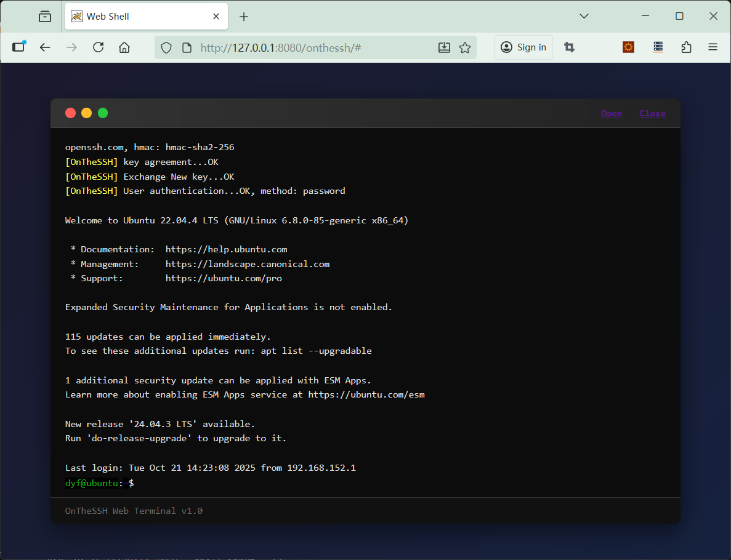This screenshot has height=560, width=731.
Task: Open the Firefox extensions puzzle icon
Action: (x=686, y=47)
